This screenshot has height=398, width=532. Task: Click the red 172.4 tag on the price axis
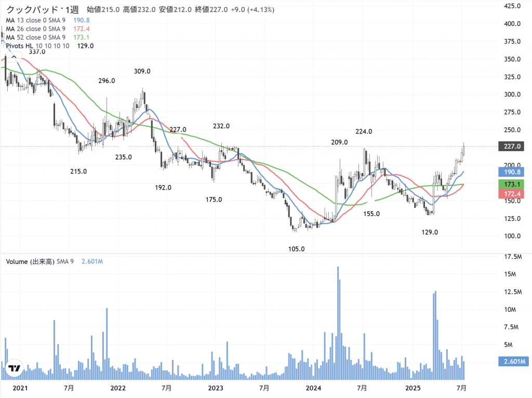pos(511,194)
